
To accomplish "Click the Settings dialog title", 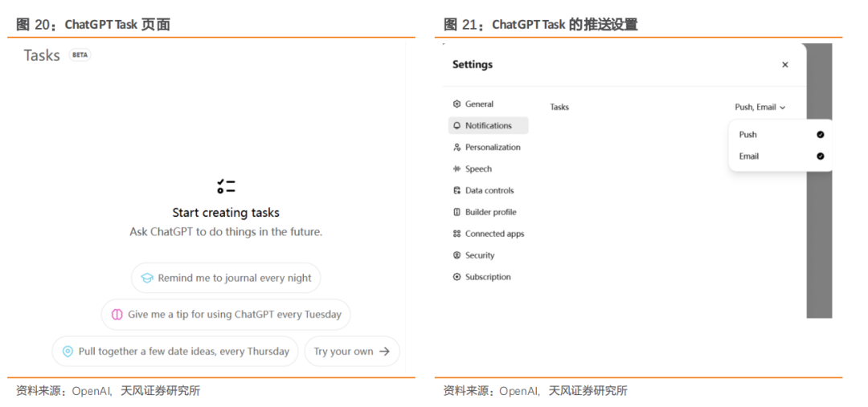I will (x=473, y=65).
